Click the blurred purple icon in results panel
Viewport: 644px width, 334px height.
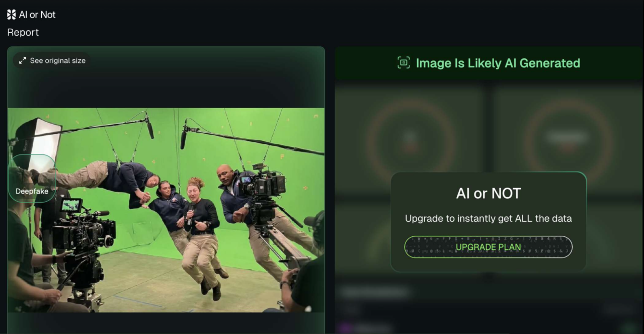[345, 328]
